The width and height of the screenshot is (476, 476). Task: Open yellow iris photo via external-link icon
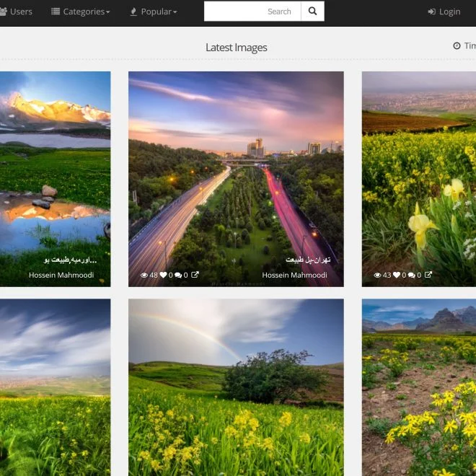(x=428, y=275)
